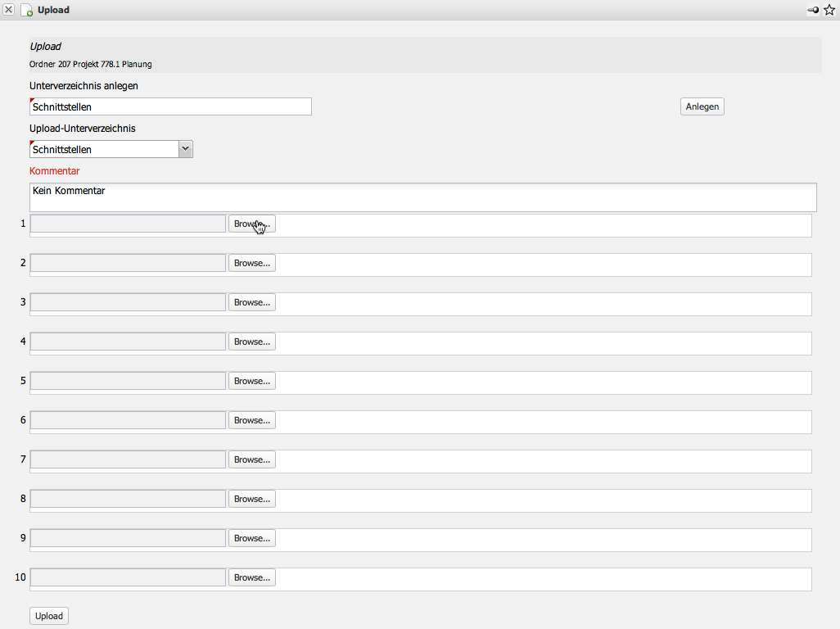This screenshot has height=629, width=840.
Task: Click the star favorite icon
Action: point(829,10)
